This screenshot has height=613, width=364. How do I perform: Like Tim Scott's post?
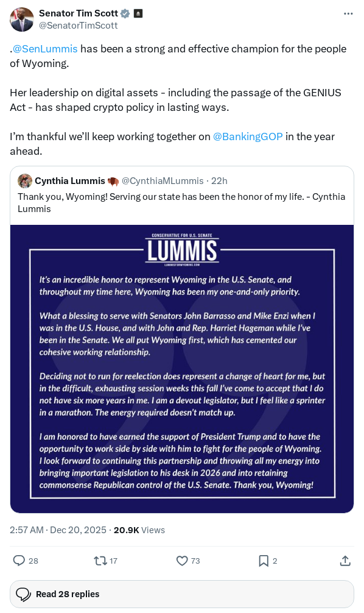coord(183,560)
